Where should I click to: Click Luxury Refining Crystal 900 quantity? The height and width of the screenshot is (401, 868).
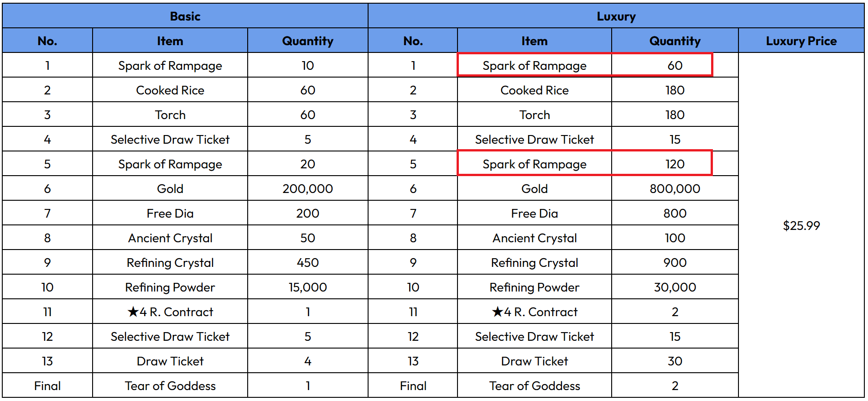[675, 262]
